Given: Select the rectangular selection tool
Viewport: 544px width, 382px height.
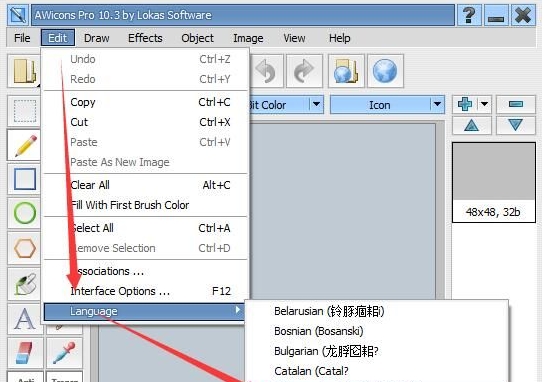Looking at the screenshot, I should pos(24,111).
